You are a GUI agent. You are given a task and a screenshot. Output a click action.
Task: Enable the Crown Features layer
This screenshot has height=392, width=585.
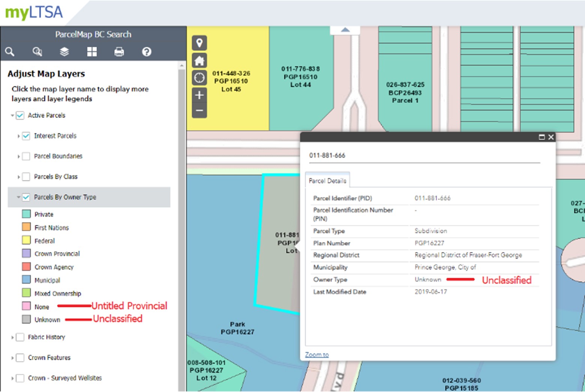(x=20, y=358)
